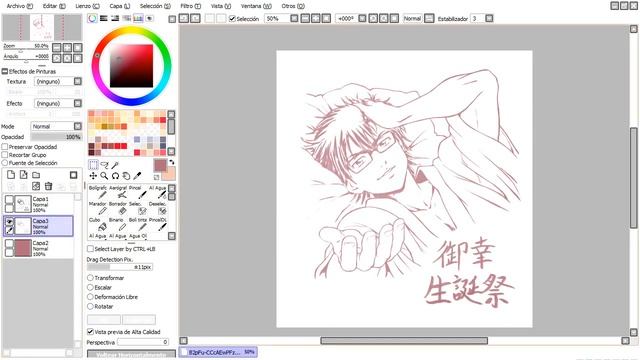Choose the Binario pen tool
Image resolution: width=640 pixels, height=360 pixels.
point(118,224)
